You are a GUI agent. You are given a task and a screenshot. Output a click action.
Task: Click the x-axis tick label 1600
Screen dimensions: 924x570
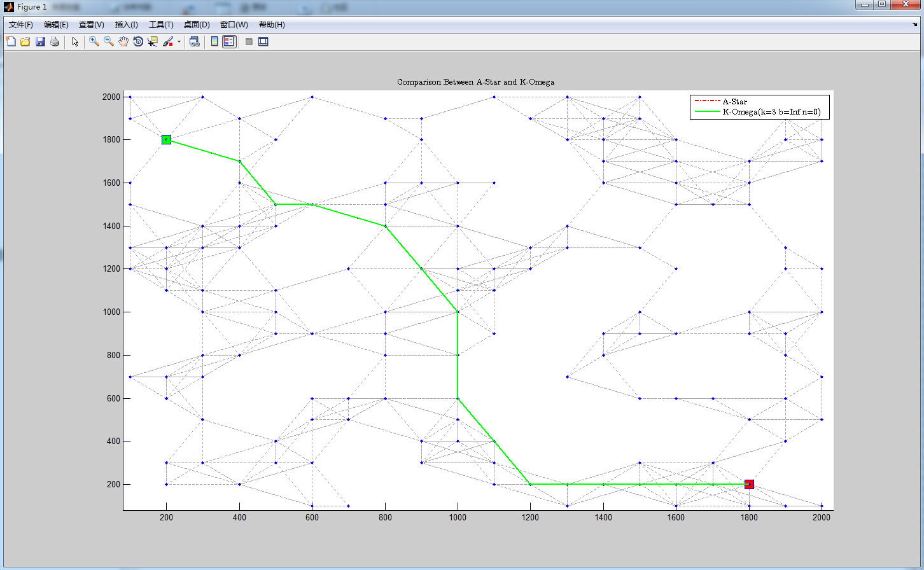coord(676,517)
